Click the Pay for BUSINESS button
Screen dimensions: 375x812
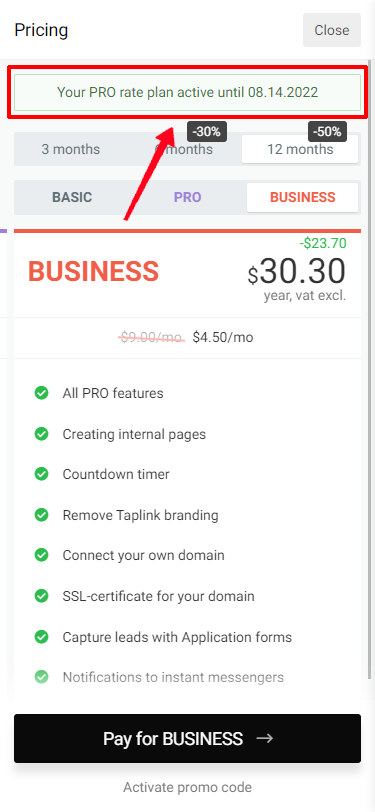(188, 738)
